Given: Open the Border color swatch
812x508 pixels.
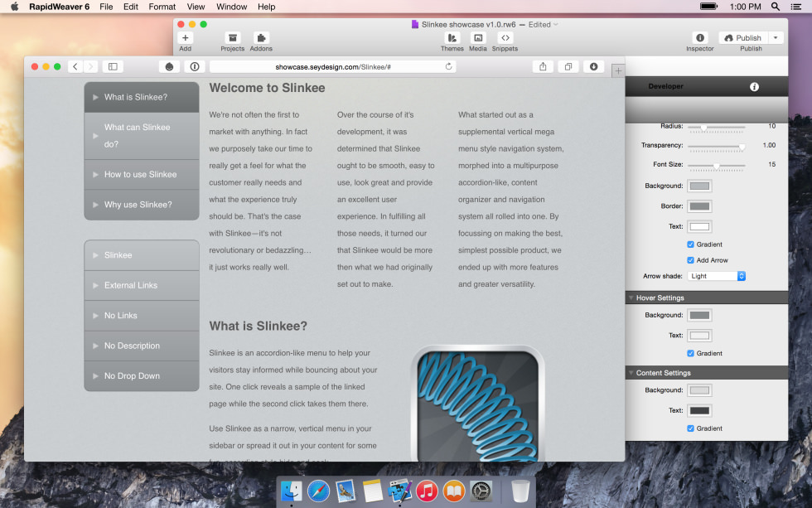Looking at the screenshot, I should pyautogui.click(x=699, y=206).
